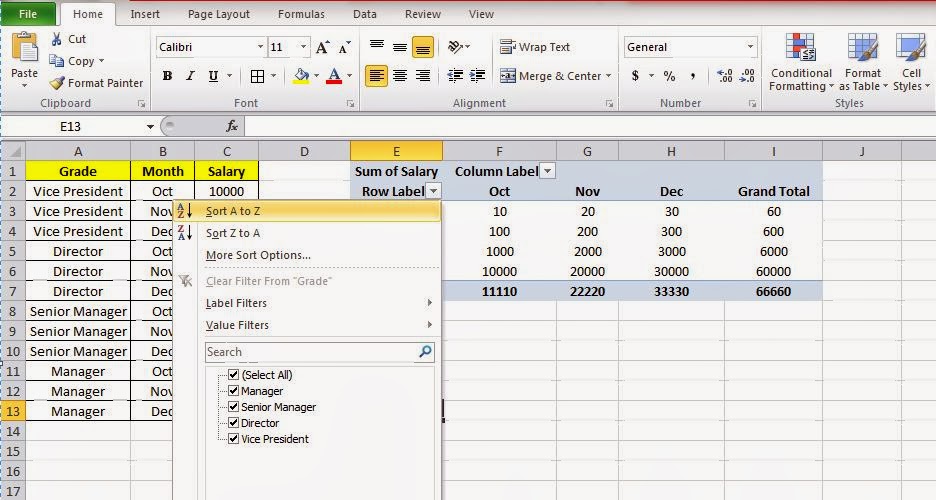Select the Grand Total cell 66660
The image size is (936, 500).
773,291
